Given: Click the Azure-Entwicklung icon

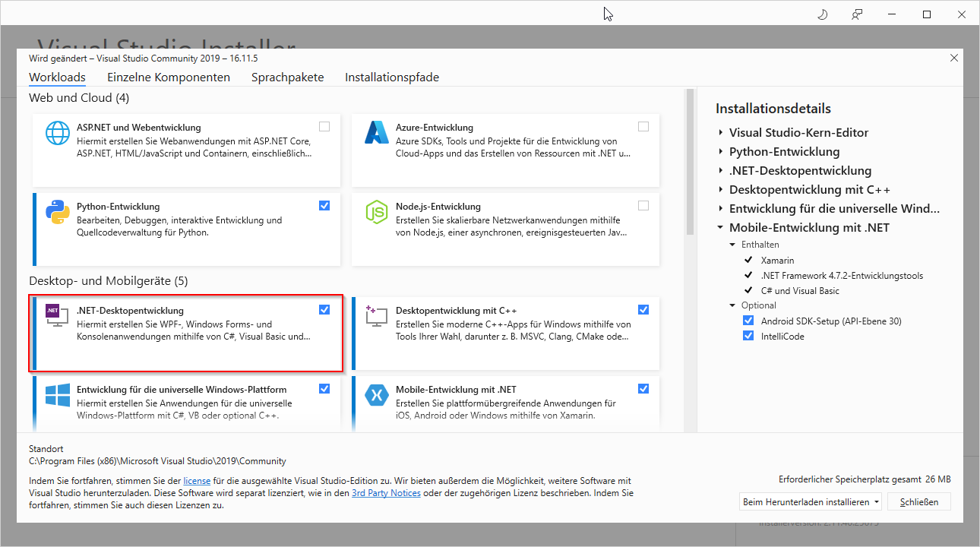Looking at the screenshot, I should tap(376, 132).
